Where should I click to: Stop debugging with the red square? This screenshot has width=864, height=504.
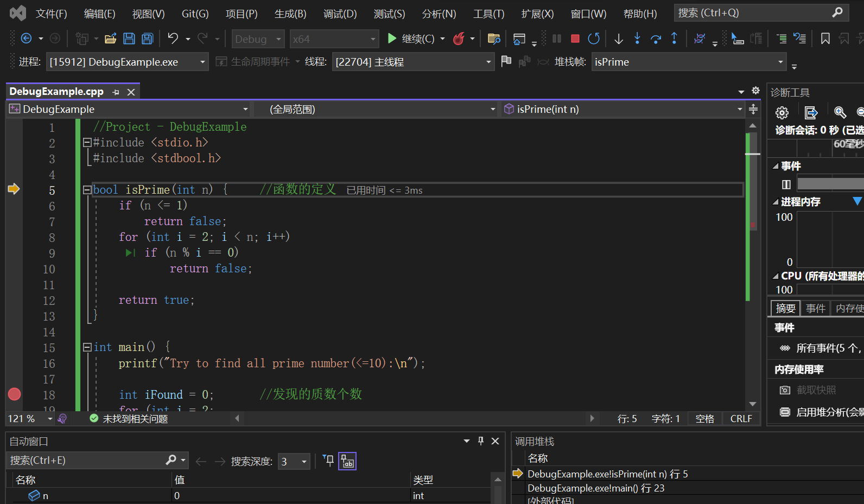(575, 39)
